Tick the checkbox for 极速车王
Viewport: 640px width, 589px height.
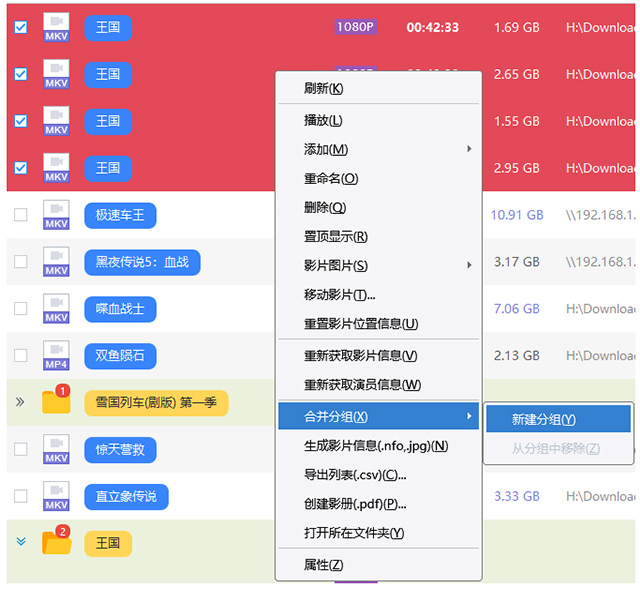21,215
